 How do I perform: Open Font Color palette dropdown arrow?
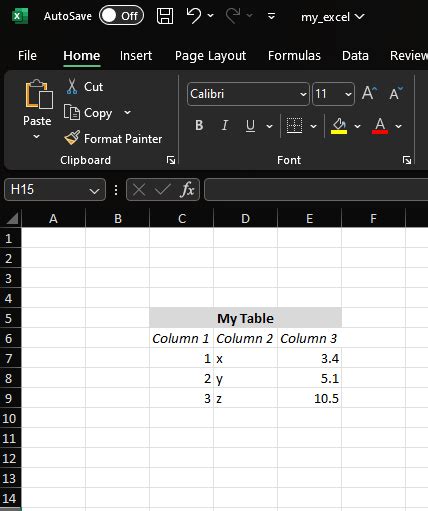click(398, 126)
